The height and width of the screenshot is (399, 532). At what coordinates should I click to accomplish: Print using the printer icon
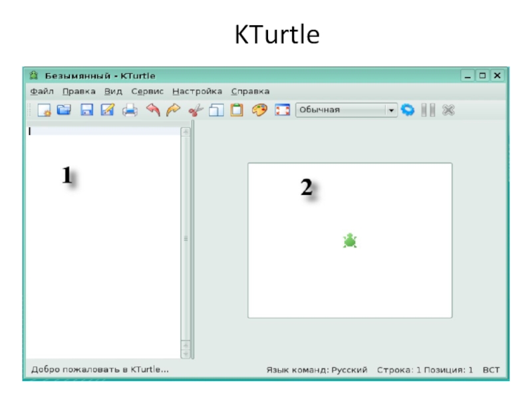tap(130, 110)
